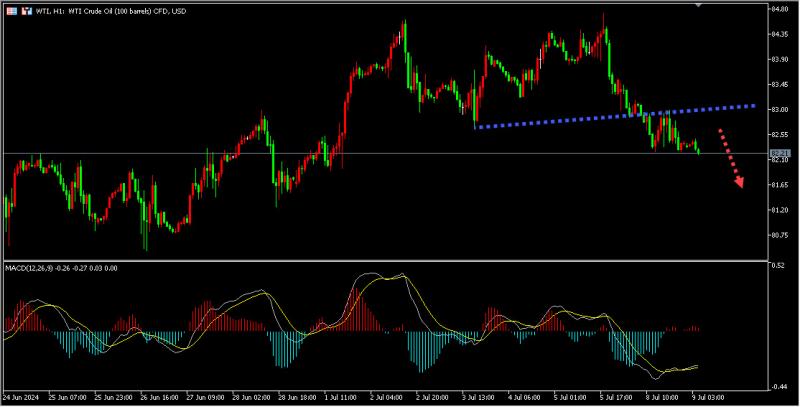Click the 82.55 price axis label
Viewport: 800px width, 407px height.
tap(779, 135)
